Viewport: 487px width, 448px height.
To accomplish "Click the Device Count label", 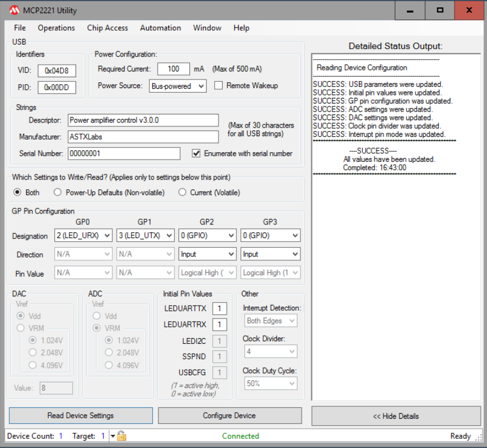I will coord(30,436).
